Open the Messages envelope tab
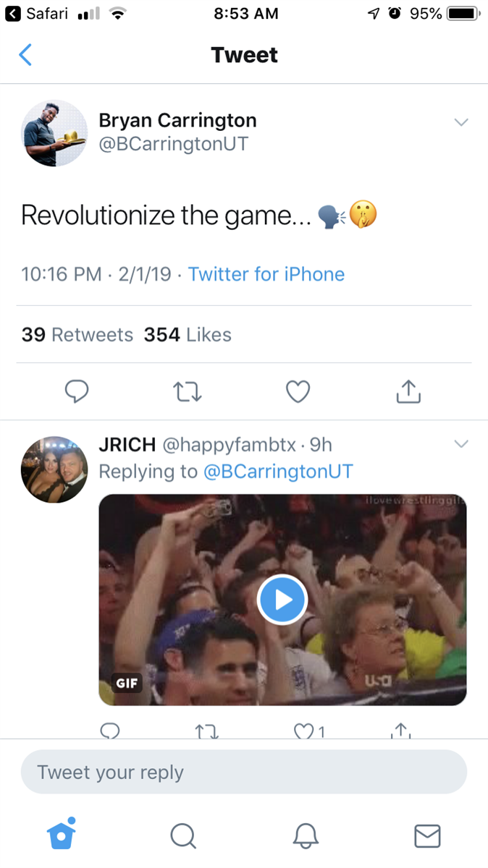This screenshot has height=868, width=488. 427,836
